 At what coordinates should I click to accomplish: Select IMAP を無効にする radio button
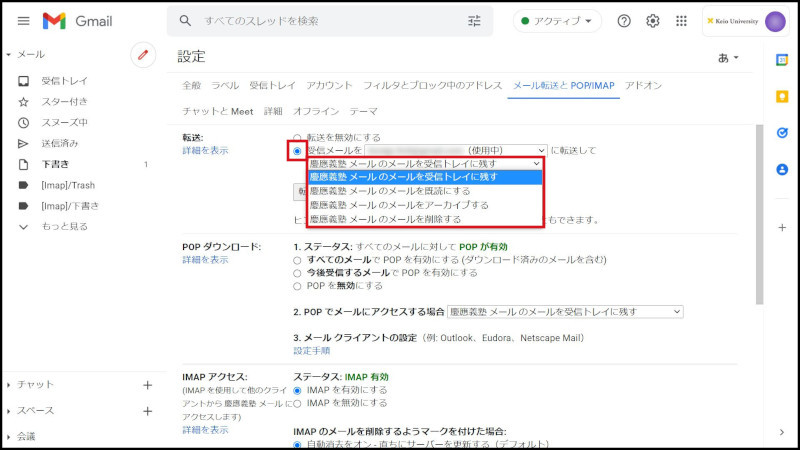click(298, 403)
